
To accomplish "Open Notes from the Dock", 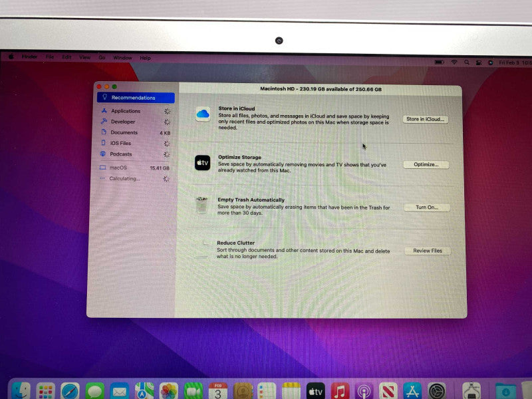I will click(x=291, y=391).
